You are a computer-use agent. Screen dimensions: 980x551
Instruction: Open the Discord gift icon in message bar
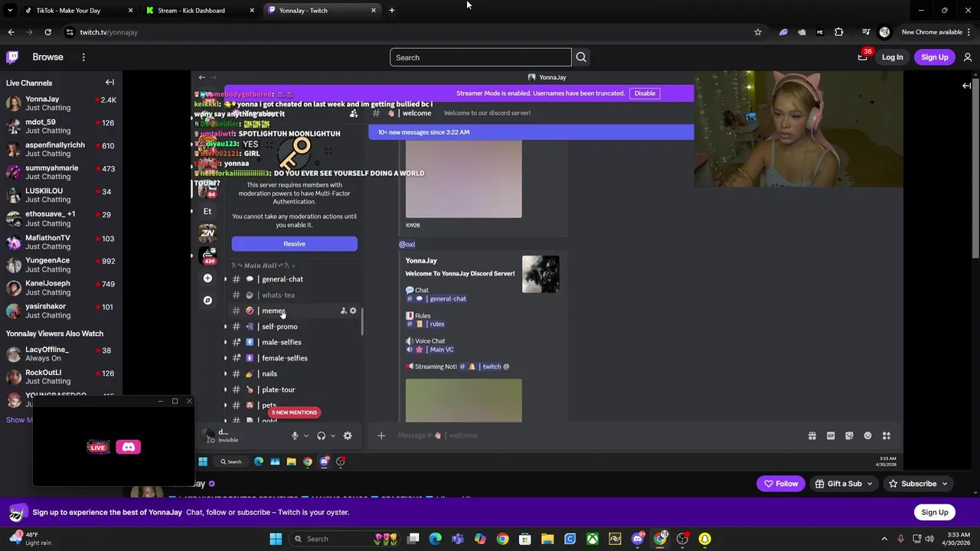[x=812, y=435]
